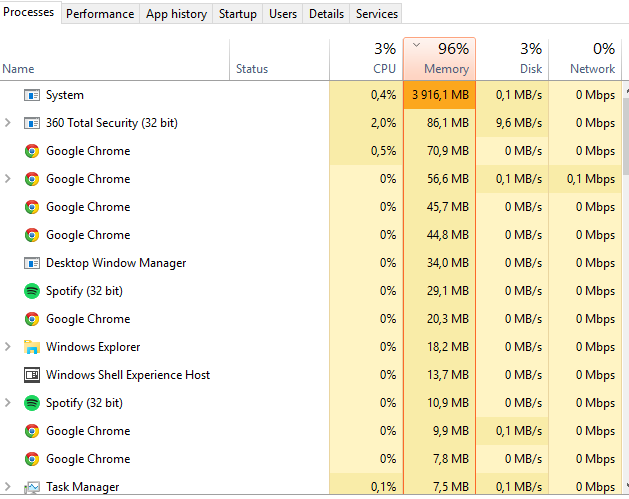The width and height of the screenshot is (629, 499).
Task: Select the Desktop Window Manager icon
Action: coord(32,263)
